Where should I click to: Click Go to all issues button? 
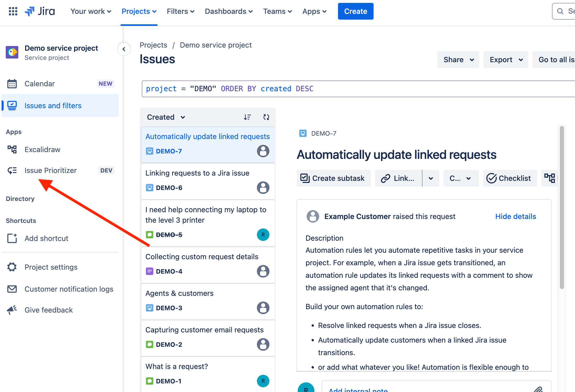point(554,60)
